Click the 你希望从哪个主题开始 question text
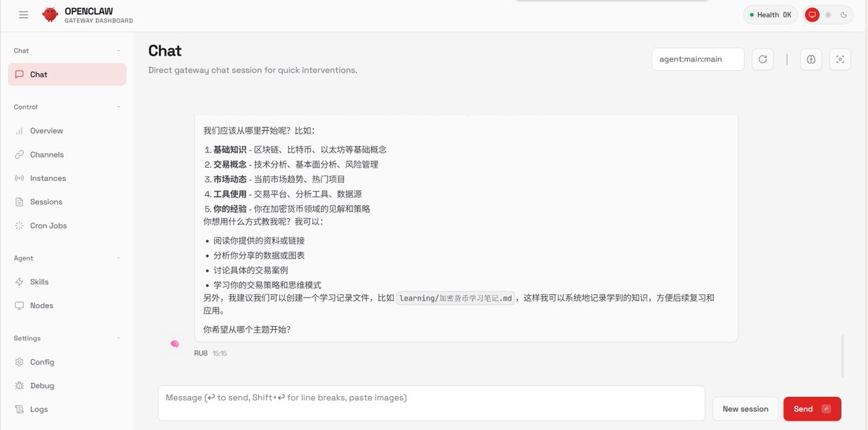Screen dimensions: 868x430 tap(247, 330)
